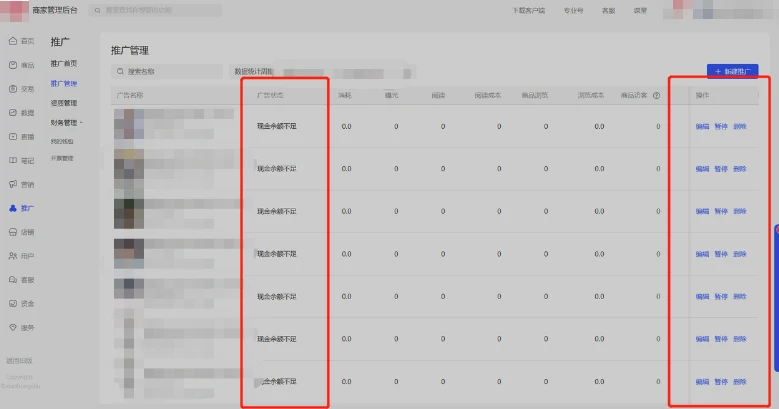Viewport: 779px width, 409px height.
Task: Click 返回旧版 link at sidebar bottom
Action: [19, 360]
